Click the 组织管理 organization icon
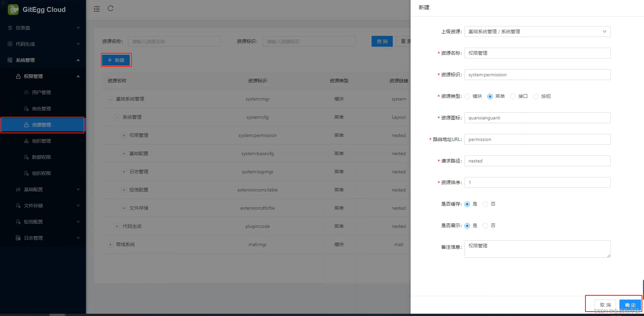Image resolution: width=644 pixels, height=316 pixels. click(x=26, y=141)
